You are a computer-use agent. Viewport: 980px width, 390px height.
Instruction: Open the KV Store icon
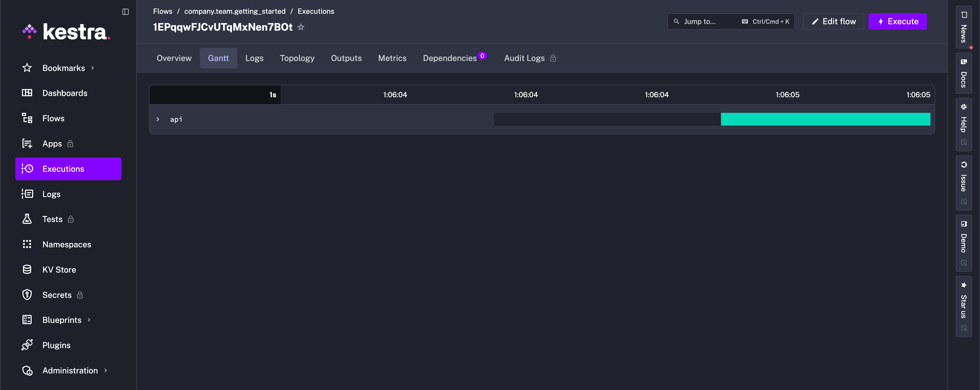pyautogui.click(x=27, y=269)
